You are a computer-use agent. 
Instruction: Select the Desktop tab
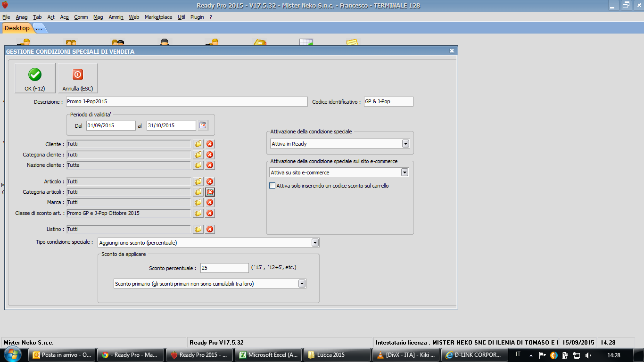coord(17,28)
